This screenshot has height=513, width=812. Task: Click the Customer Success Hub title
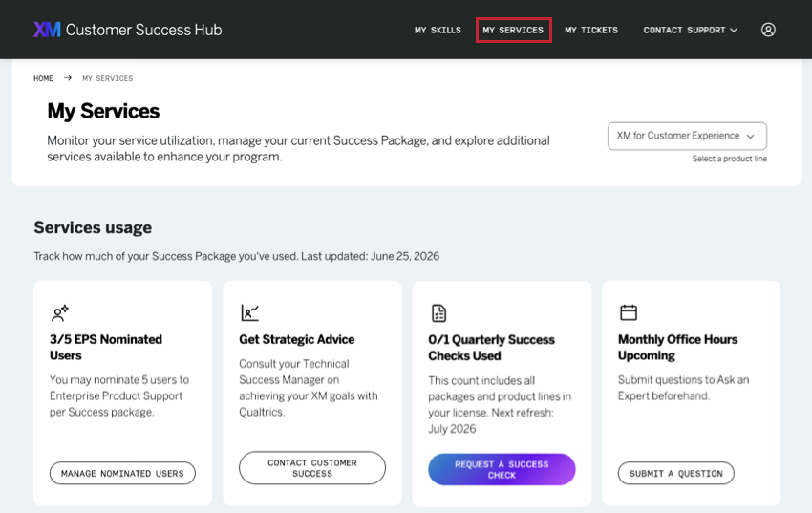point(143,30)
